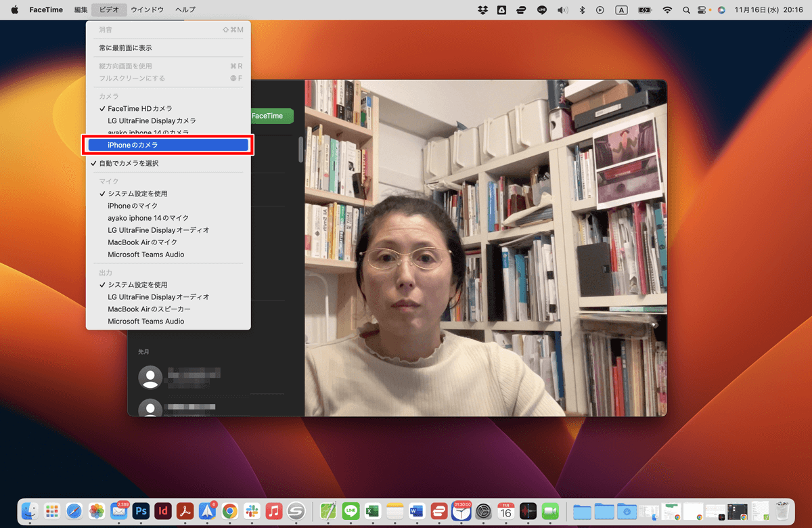Open System Settings from the Dock
This screenshot has width=812, height=528.
[x=483, y=511]
